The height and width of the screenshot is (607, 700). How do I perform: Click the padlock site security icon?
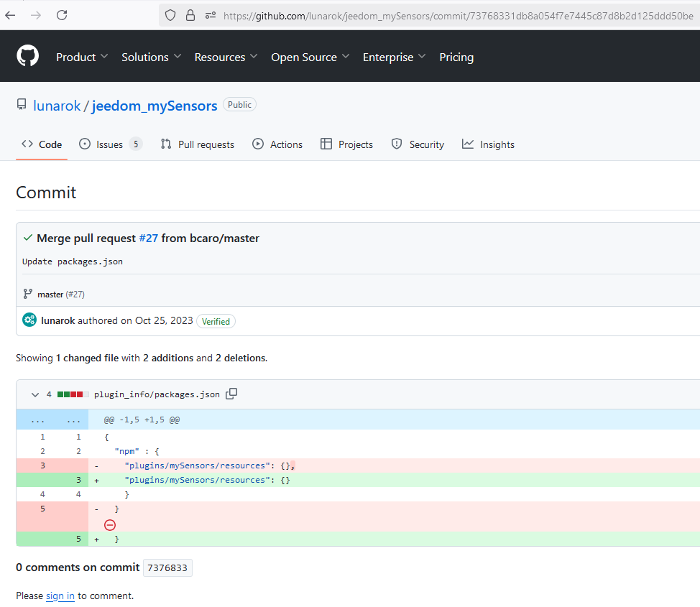tap(190, 16)
